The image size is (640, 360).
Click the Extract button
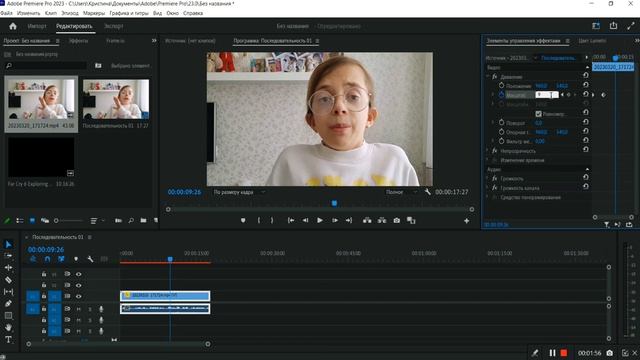(x=382, y=220)
